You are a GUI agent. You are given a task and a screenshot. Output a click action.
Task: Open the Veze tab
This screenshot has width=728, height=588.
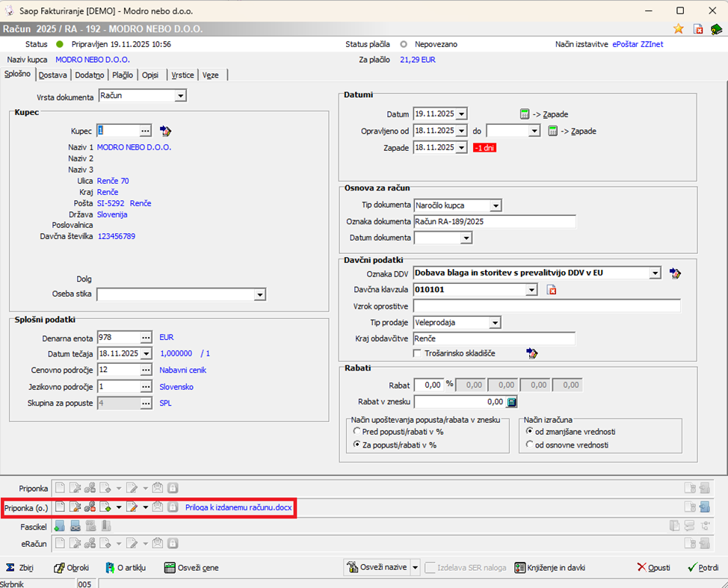tap(210, 75)
